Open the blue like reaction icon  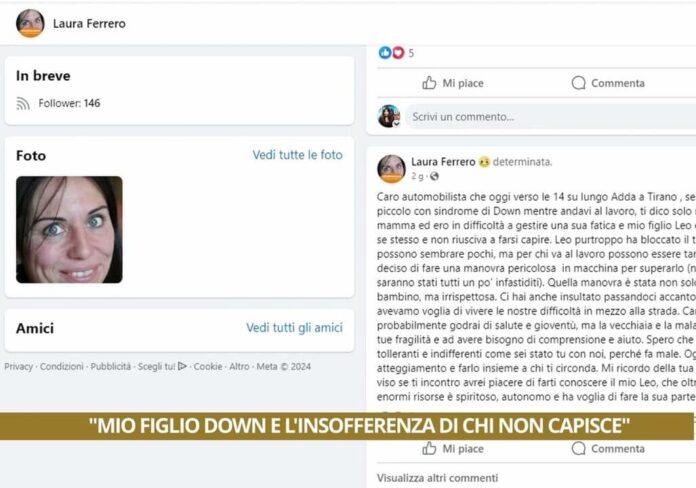[x=385, y=53]
